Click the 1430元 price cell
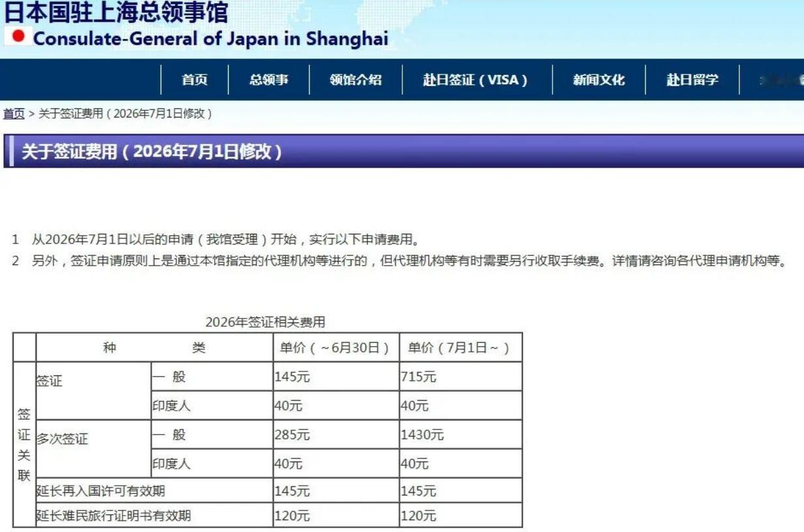Image resolution: width=804 pixels, height=532 pixels. tap(460, 434)
